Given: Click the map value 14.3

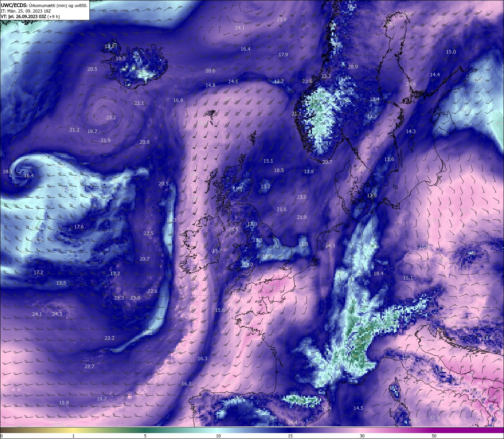Looking at the screenshot, I should (411, 132).
